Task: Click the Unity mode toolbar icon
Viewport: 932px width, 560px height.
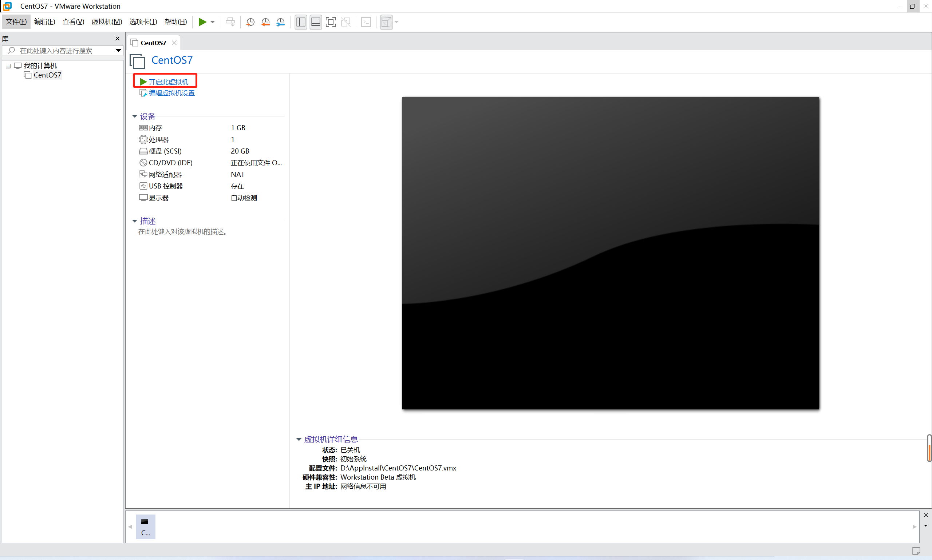Action: (x=345, y=22)
